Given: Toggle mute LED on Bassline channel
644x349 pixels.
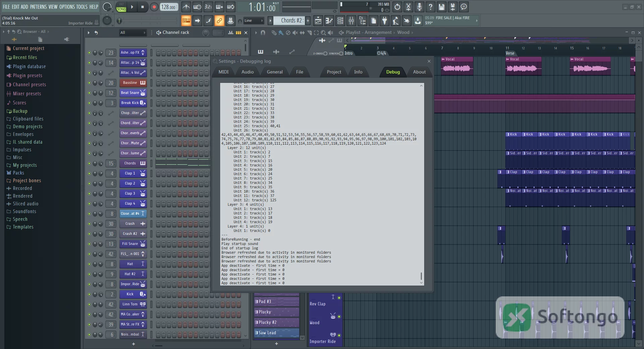Looking at the screenshot, I should pos(89,83).
